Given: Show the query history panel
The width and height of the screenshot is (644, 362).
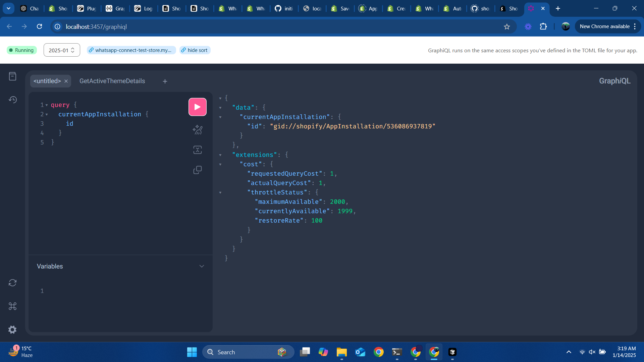Looking at the screenshot, I should tap(12, 100).
